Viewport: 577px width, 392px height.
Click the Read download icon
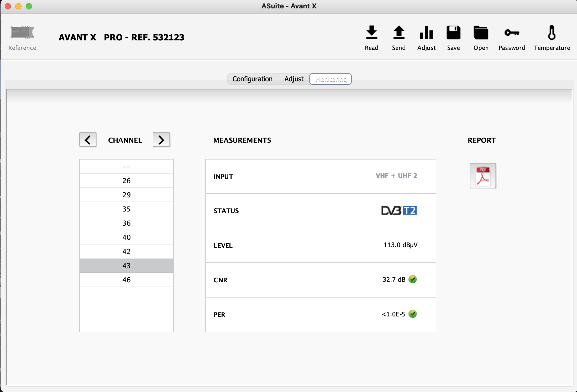point(371,33)
